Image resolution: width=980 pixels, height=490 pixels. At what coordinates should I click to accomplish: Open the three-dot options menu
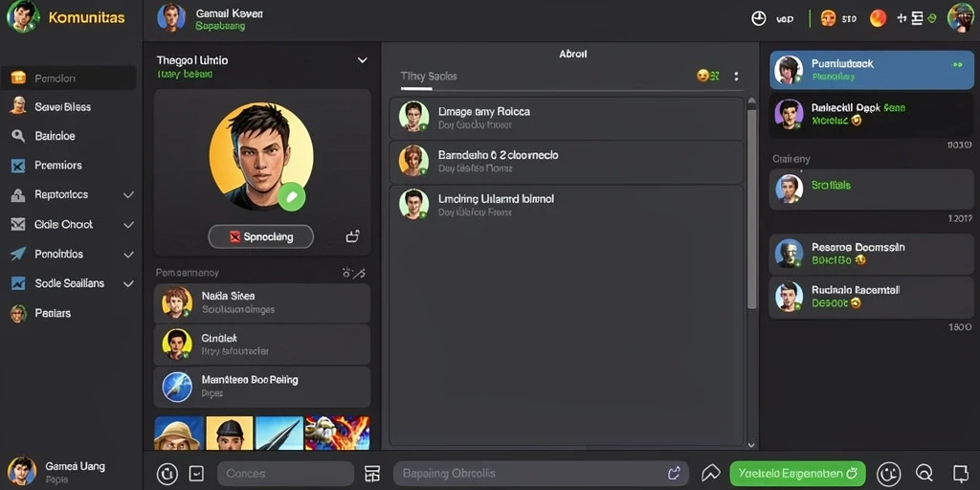(x=736, y=77)
